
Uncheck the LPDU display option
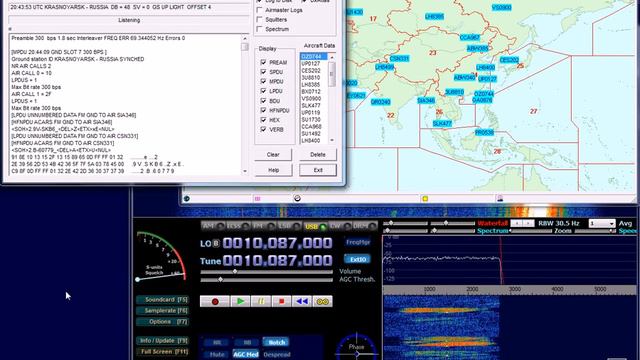[x=263, y=91]
